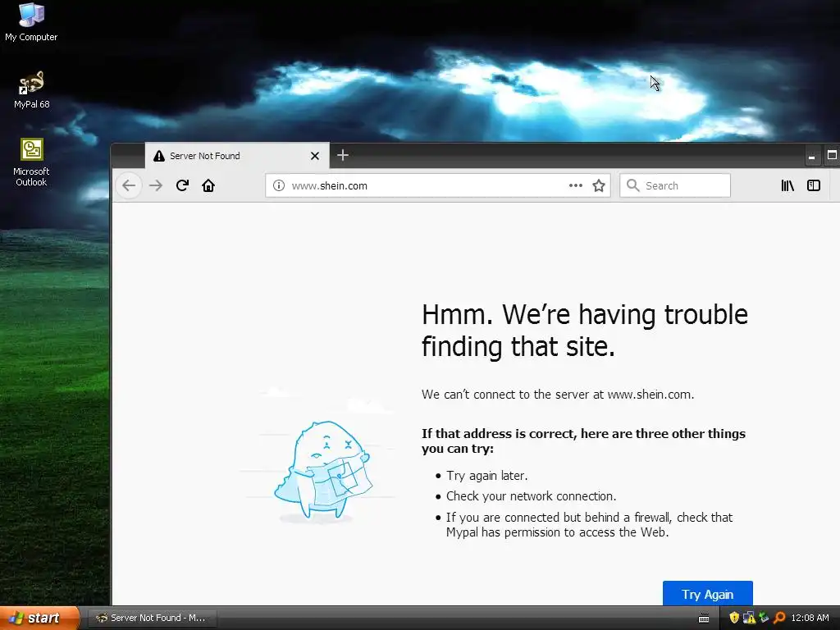The image size is (840, 630).
Task: Open the on-screen keyboard tray icon
Action: (704, 619)
